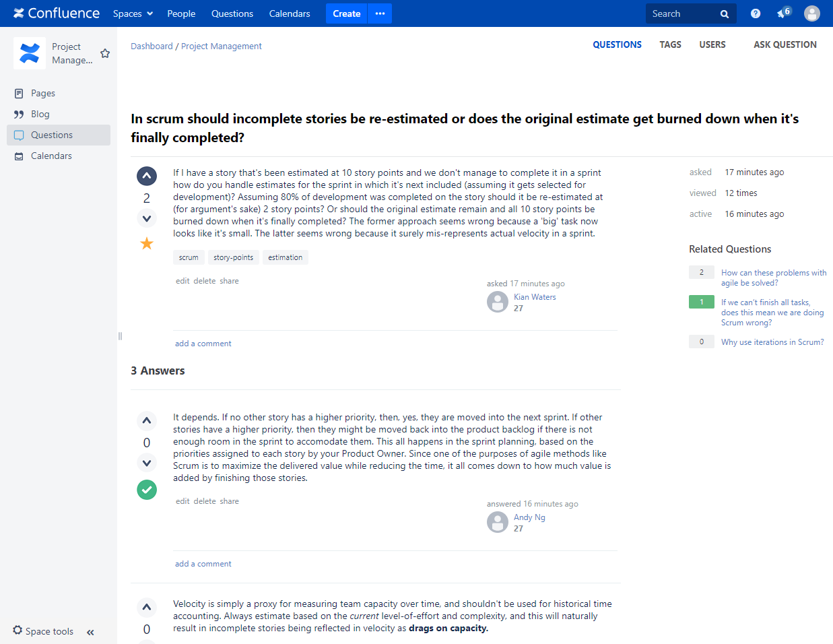This screenshot has height=644, width=833.
Task: Open Questions in top navigation bar
Action: click(232, 13)
